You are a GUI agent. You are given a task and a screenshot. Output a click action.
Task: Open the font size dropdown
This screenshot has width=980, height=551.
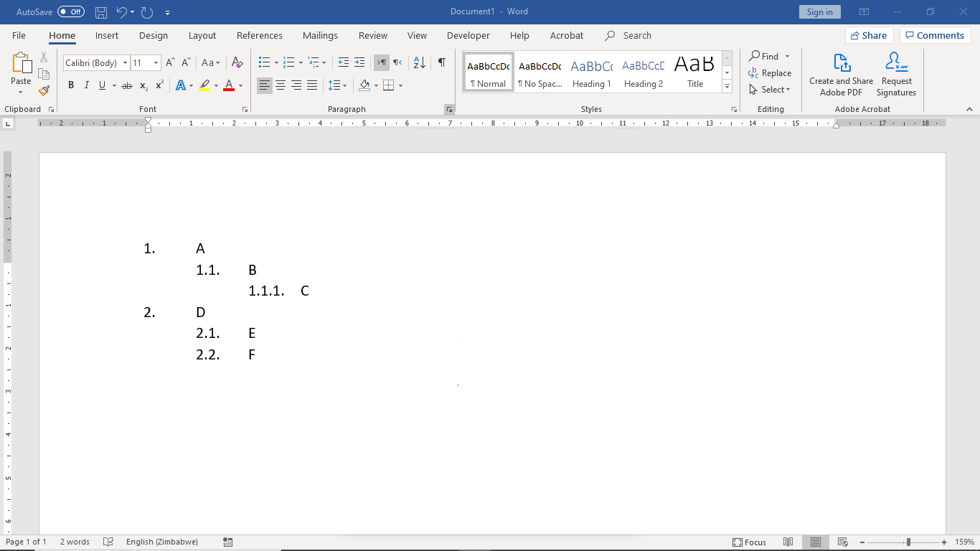pyautogui.click(x=156, y=63)
